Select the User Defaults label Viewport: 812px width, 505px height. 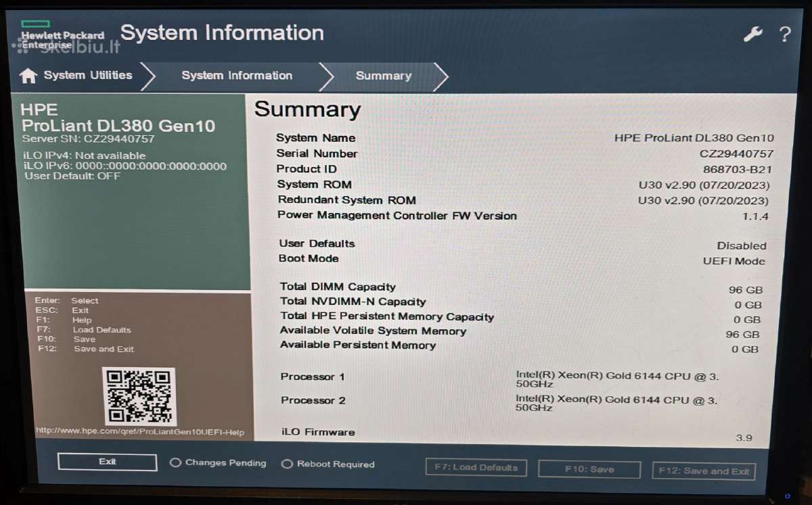[317, 243]
